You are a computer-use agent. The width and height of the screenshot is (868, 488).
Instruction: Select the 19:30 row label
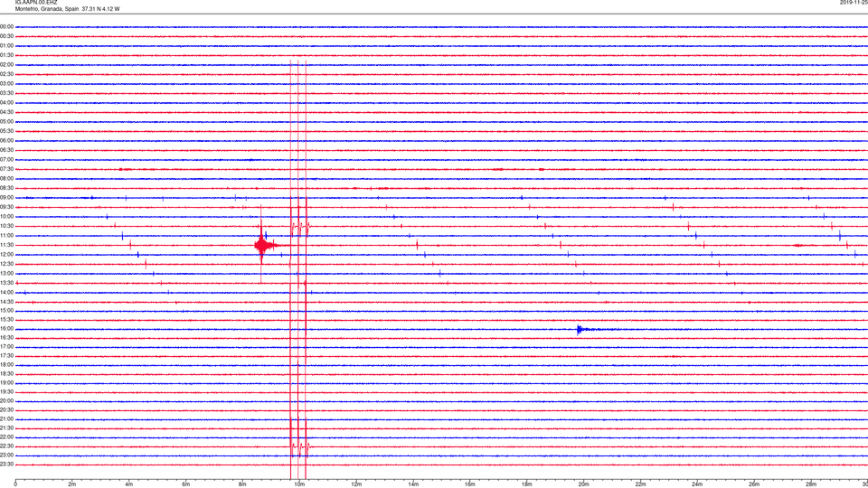pyautogui.click(x=6, y=391)
